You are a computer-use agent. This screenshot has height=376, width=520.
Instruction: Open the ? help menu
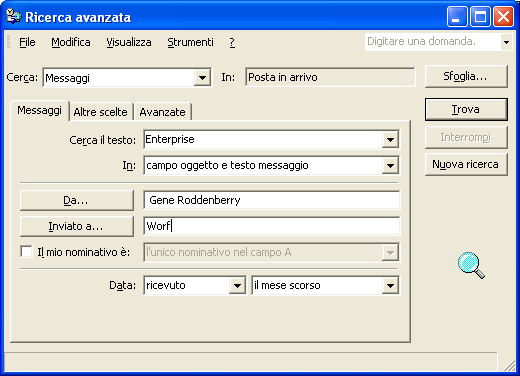232,42
